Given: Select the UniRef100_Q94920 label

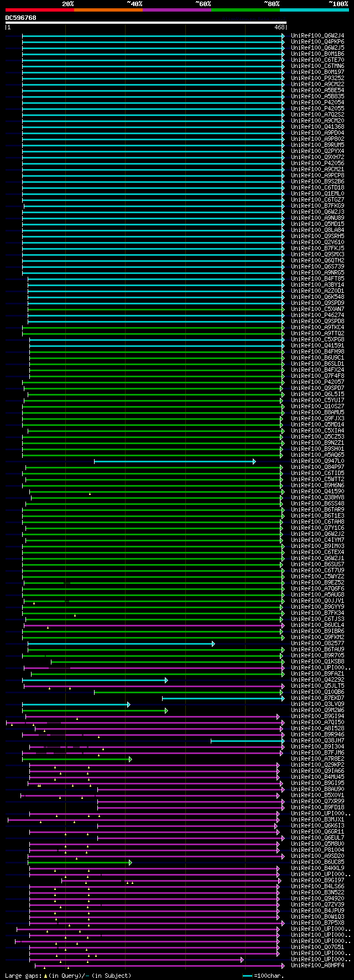Looking at the screenshot, I should tap(317, 898).
